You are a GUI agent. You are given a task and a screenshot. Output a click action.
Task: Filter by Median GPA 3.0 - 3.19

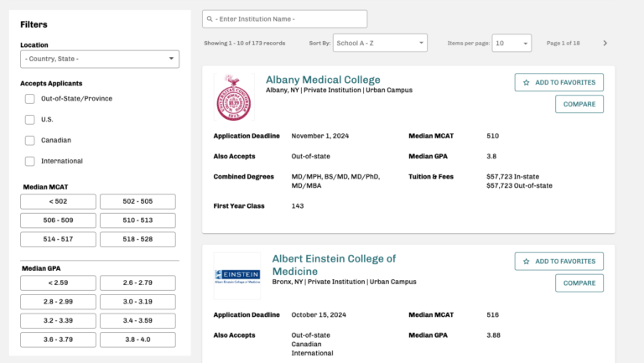pos(138,302)
